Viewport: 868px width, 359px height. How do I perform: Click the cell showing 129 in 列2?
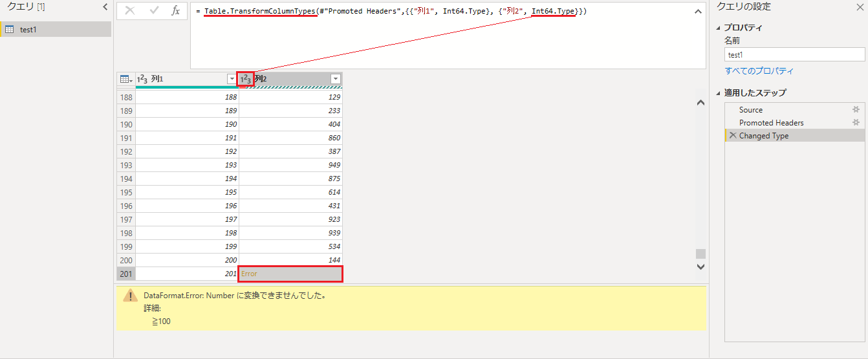click(x=290, y=97)
